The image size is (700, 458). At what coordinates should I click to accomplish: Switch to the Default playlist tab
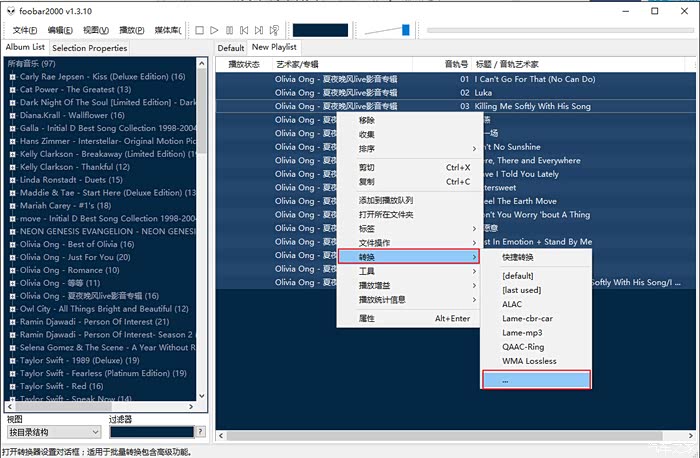(231, 48)
